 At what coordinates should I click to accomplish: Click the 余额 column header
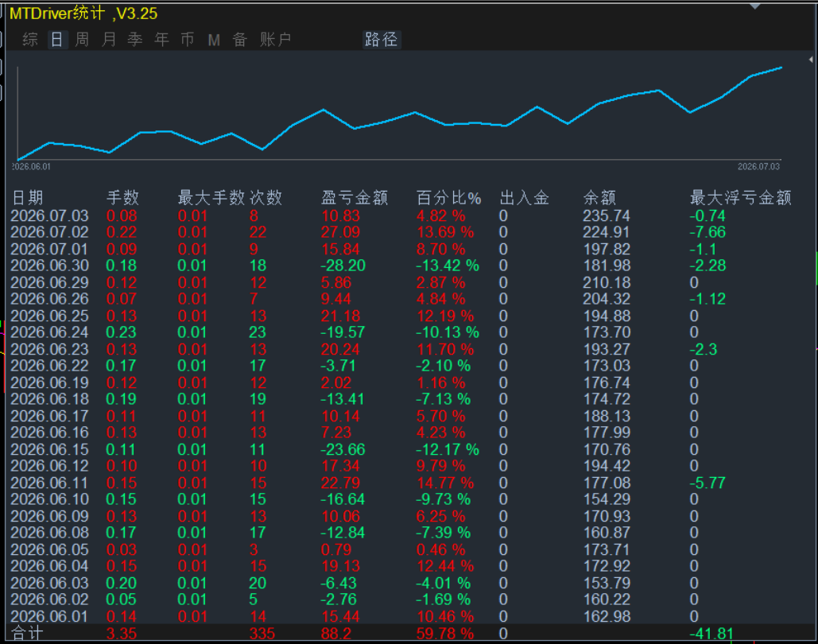pos(599,197)
